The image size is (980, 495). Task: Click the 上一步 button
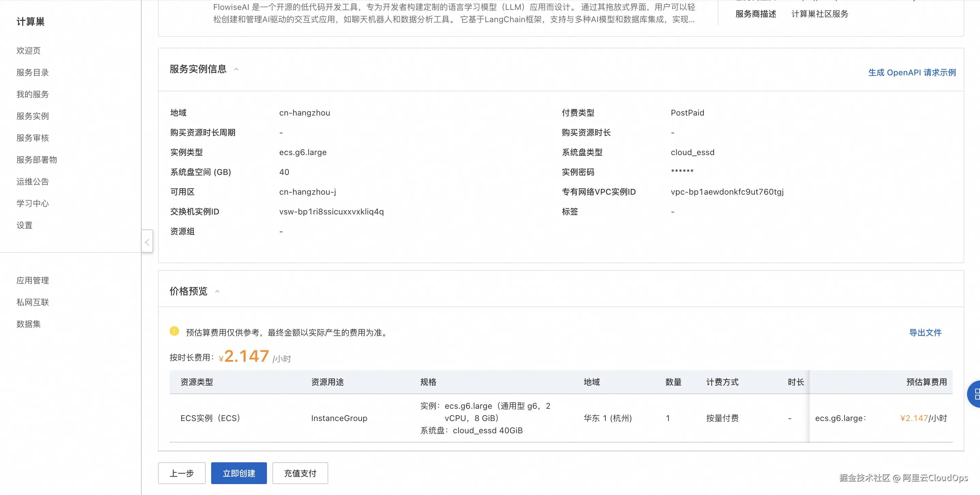point(181,473)
